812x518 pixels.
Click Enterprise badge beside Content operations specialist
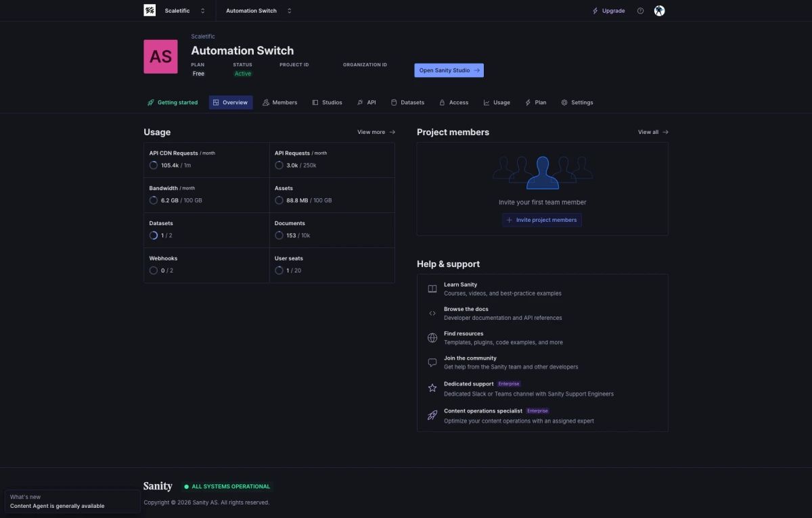(x=537, y=411)
